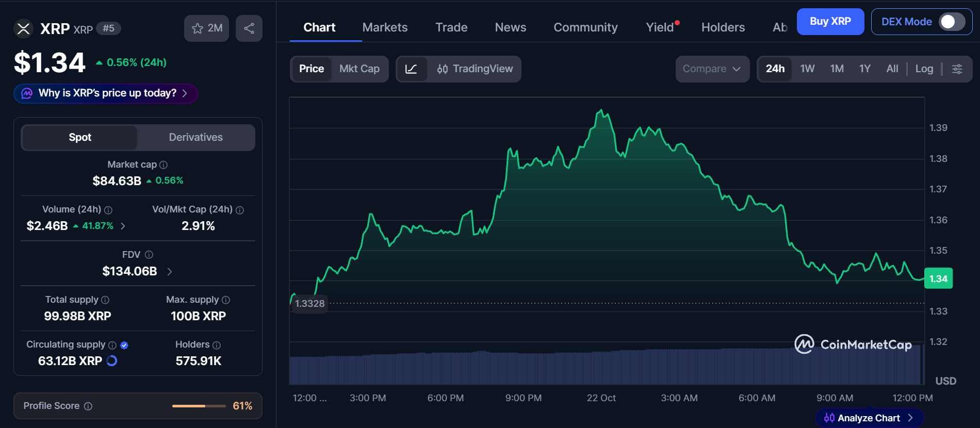Screen dimensions: 980x428
Task: Click Vol/Mkt Cap info icon
Action: coord(240,210)
